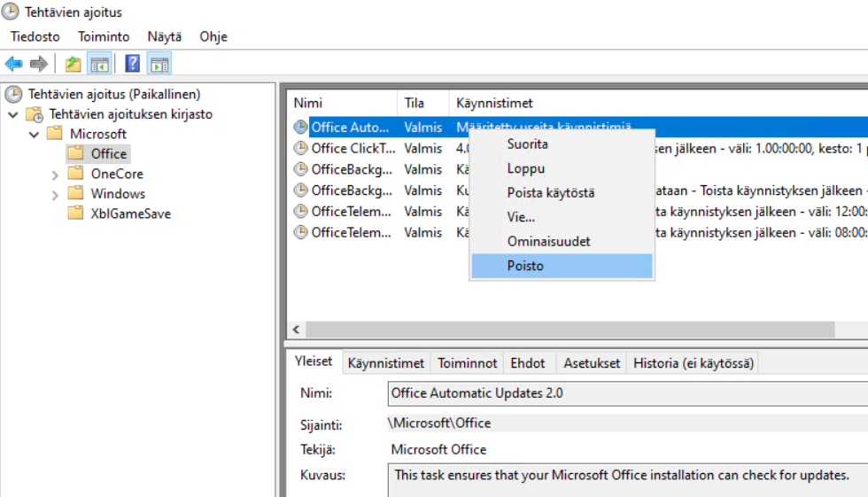Open the Ohje menu
Viewport: 868px width, 497px height.
[x=213, y=36]
